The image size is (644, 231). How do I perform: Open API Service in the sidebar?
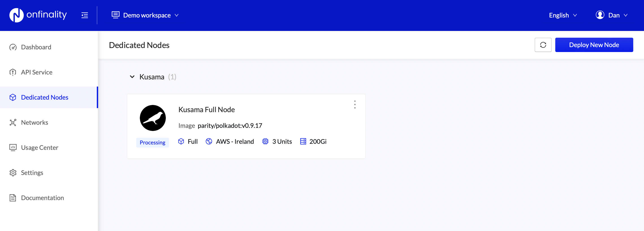(x=37, y=72)
